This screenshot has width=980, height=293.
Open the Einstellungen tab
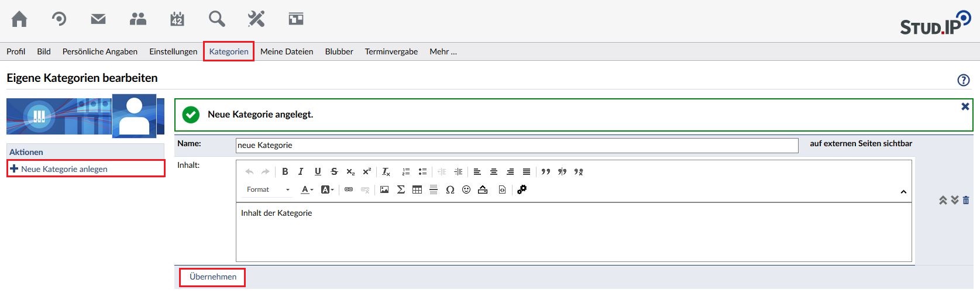coord(173,51)
